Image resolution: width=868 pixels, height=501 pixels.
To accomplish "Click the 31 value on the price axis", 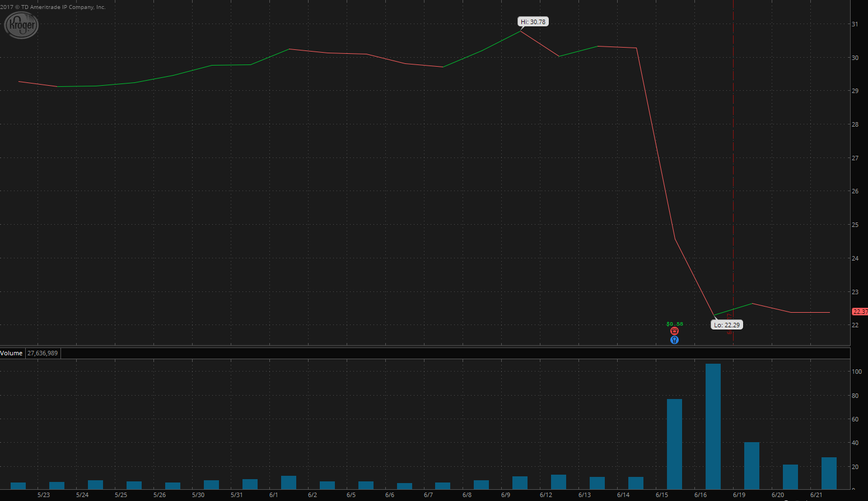I will click(855, 24).
